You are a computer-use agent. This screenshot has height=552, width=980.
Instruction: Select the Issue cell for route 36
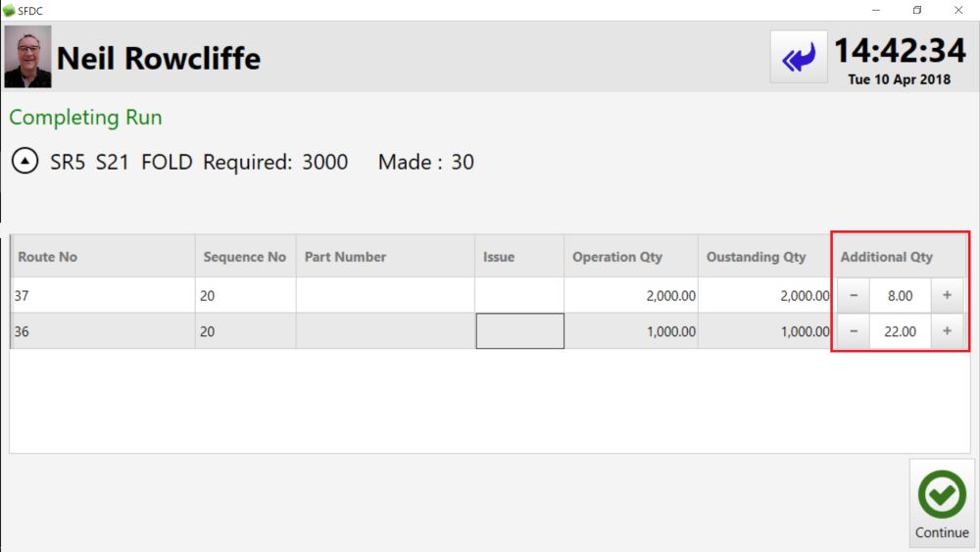pyautogui.click(x=519, y=331)
